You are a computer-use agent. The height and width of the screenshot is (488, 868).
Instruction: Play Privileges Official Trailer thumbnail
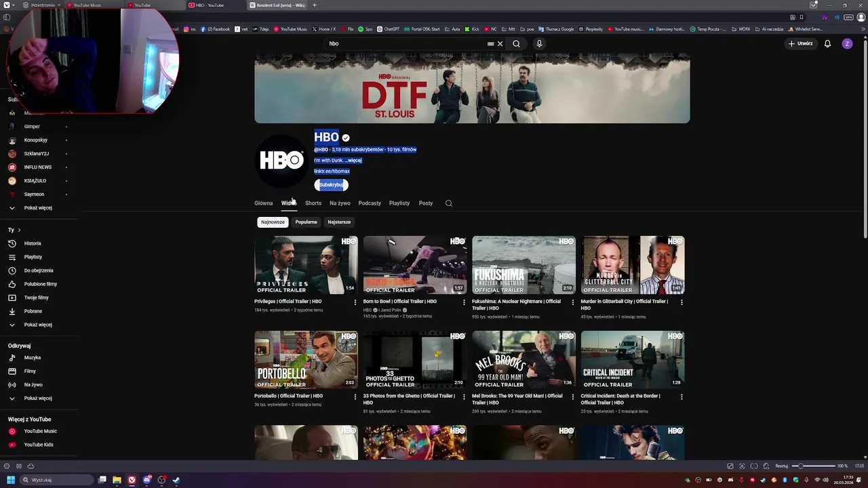(x=306, y=265)
